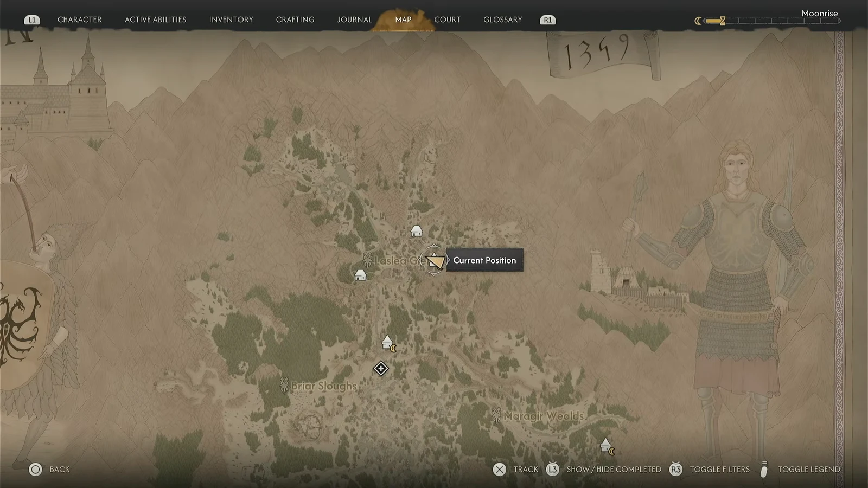Toggle Show / Hide Completed
Image resolution: width=868 pixels, height=488 pixels.
click(614, 470)
